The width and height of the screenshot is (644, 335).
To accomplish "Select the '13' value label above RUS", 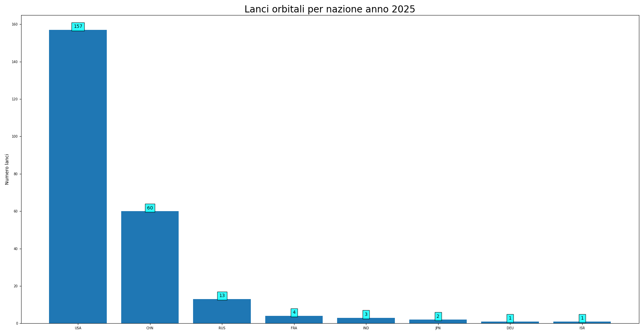I will [x=222, y=296].
